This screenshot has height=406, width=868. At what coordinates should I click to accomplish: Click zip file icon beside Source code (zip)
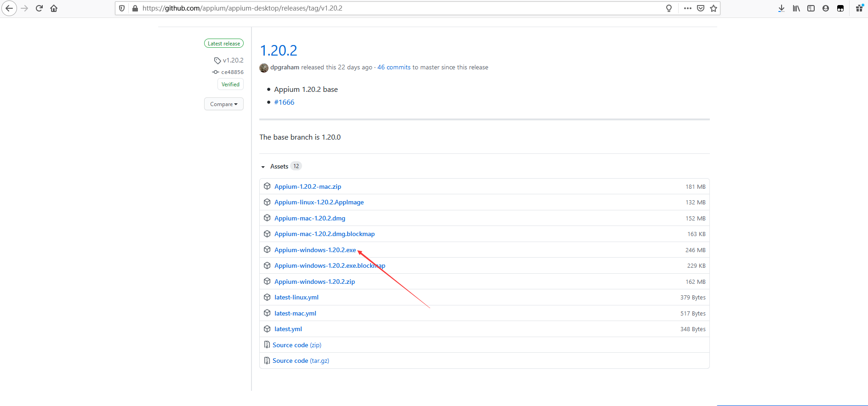pos(267,344)
